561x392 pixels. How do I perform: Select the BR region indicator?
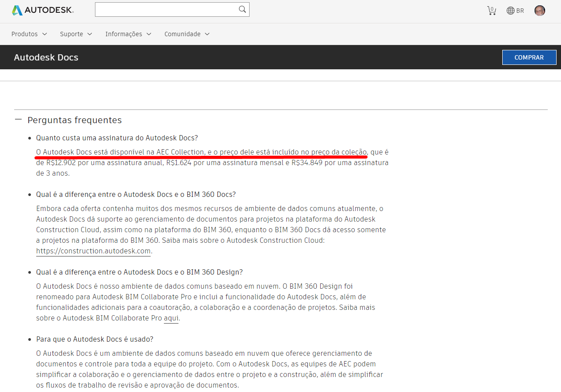point(520,11)
